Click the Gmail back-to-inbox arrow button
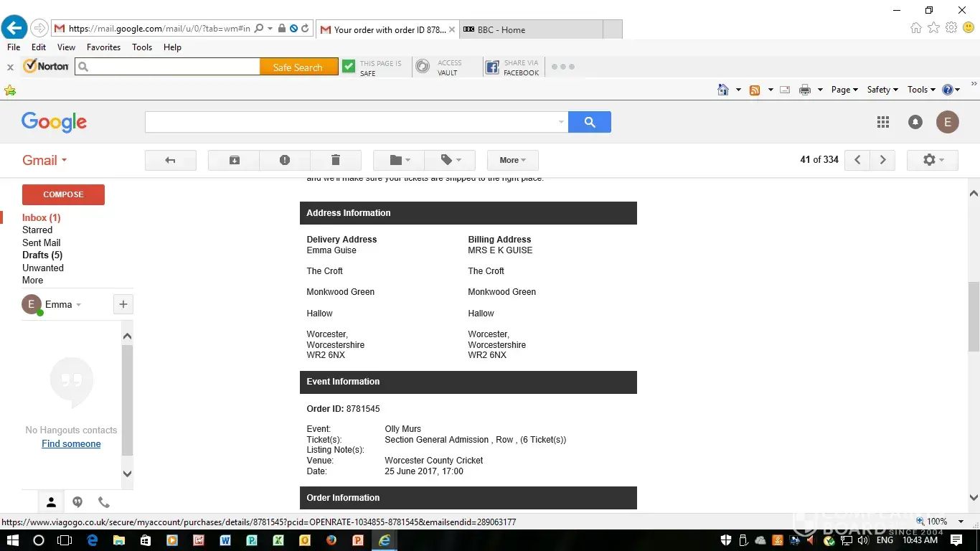 [170, 160]
